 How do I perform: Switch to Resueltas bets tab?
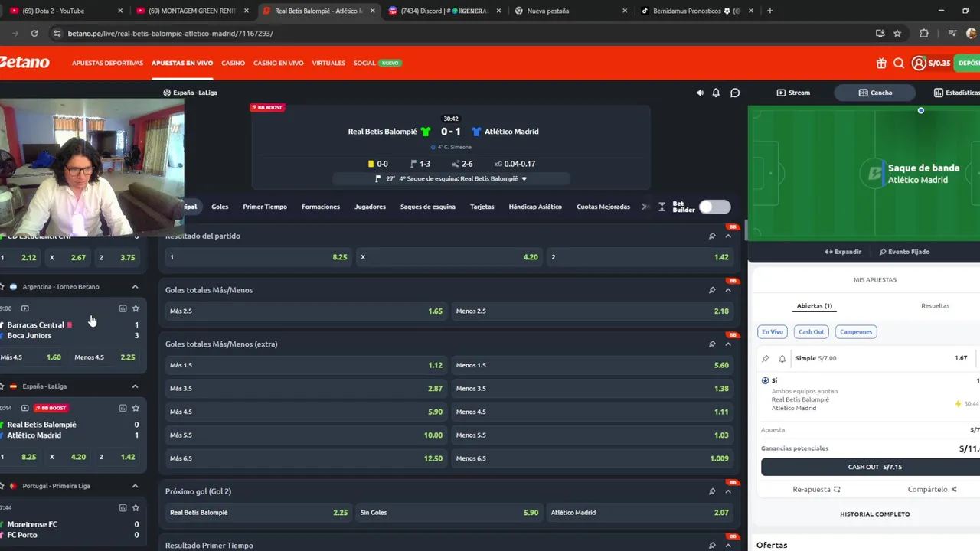point(935,305)
